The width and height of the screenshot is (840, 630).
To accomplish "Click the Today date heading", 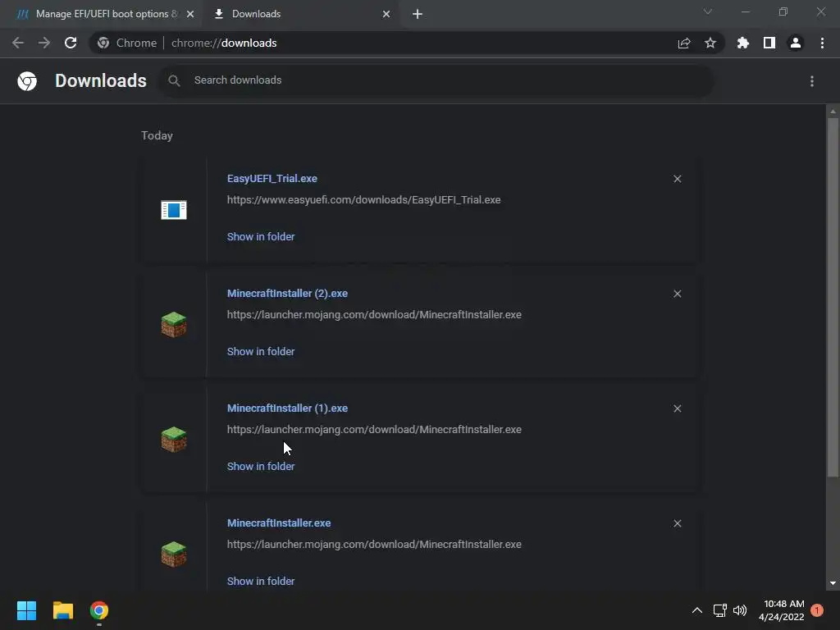I will tap(157, 135).
